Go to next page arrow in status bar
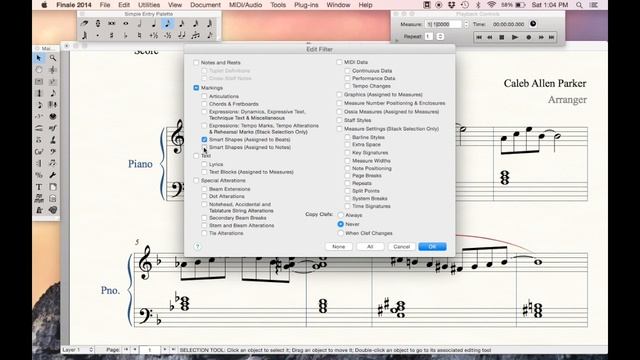The width and height of the screenshot is (640, 360). 164,350
